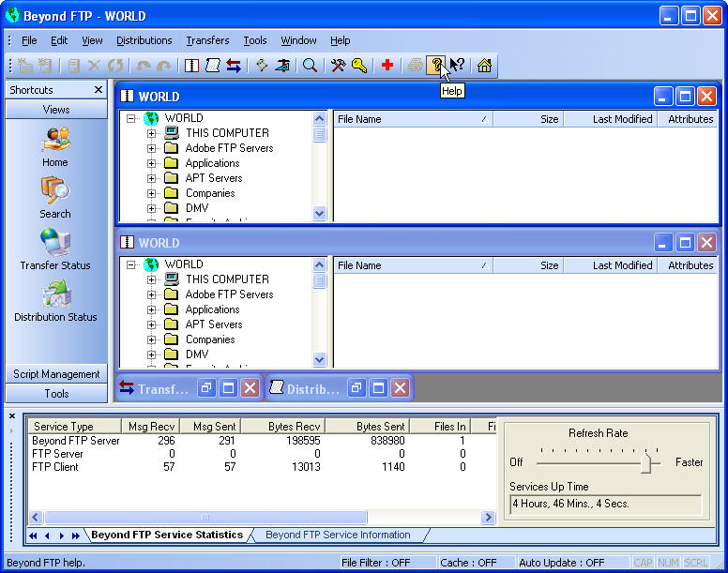Expand Applications node in active WORLD window

[x=151, y=163]
